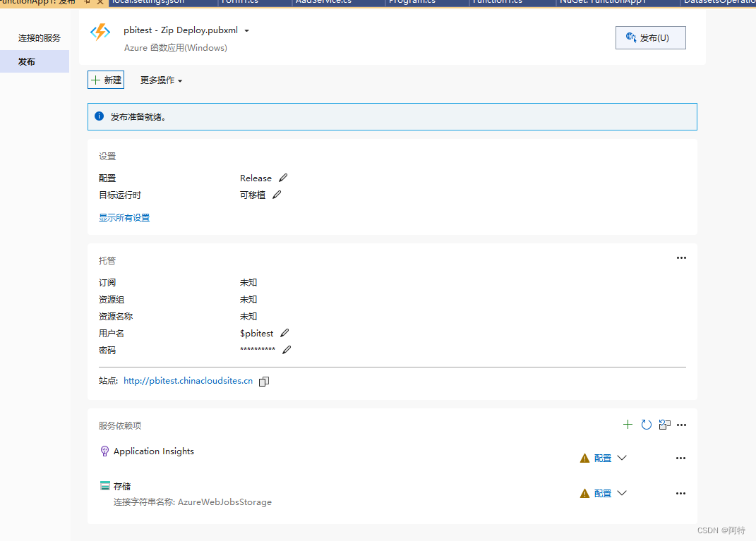Switch to the local.settings.json tab
Screen dimensions: 756x541
pyautogui.click(x=163, y=2)
